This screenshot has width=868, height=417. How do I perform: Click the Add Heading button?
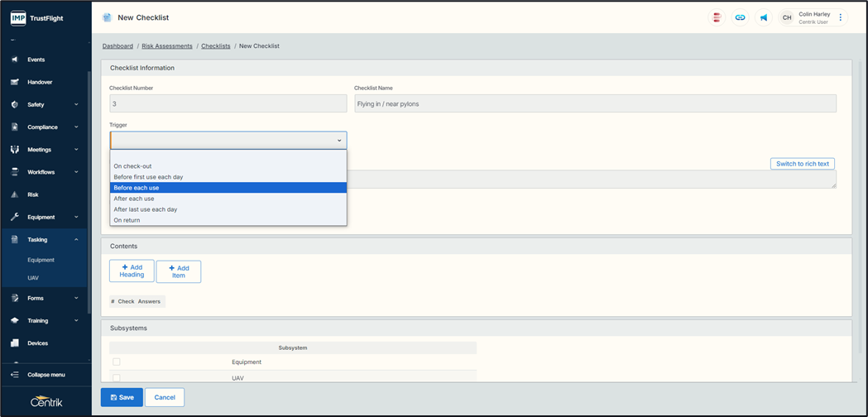[132, 271]
